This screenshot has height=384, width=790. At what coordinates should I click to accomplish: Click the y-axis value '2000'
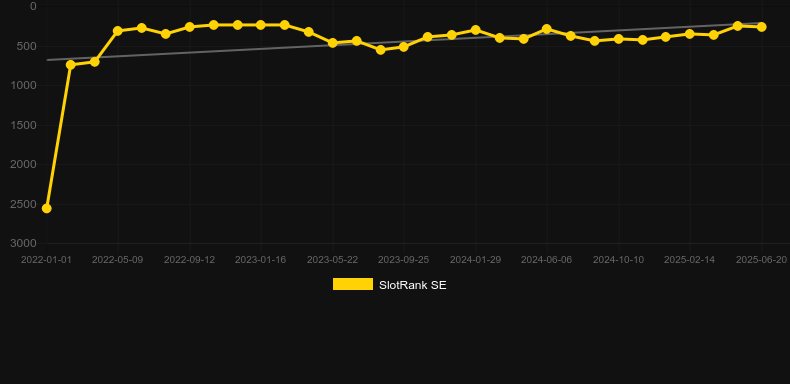click(24, 164)
